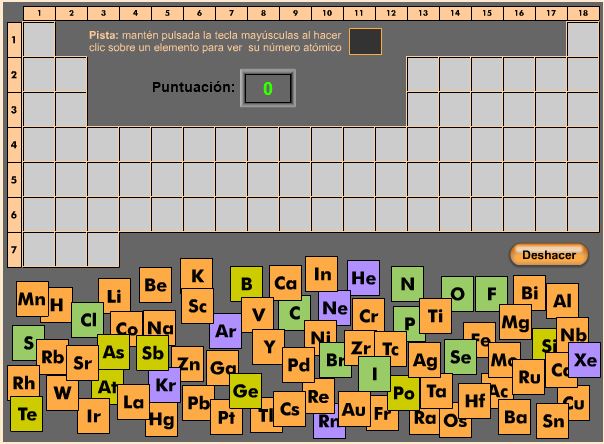
Task: Click the Hf element tile
Action: click(x=474, y=400)
